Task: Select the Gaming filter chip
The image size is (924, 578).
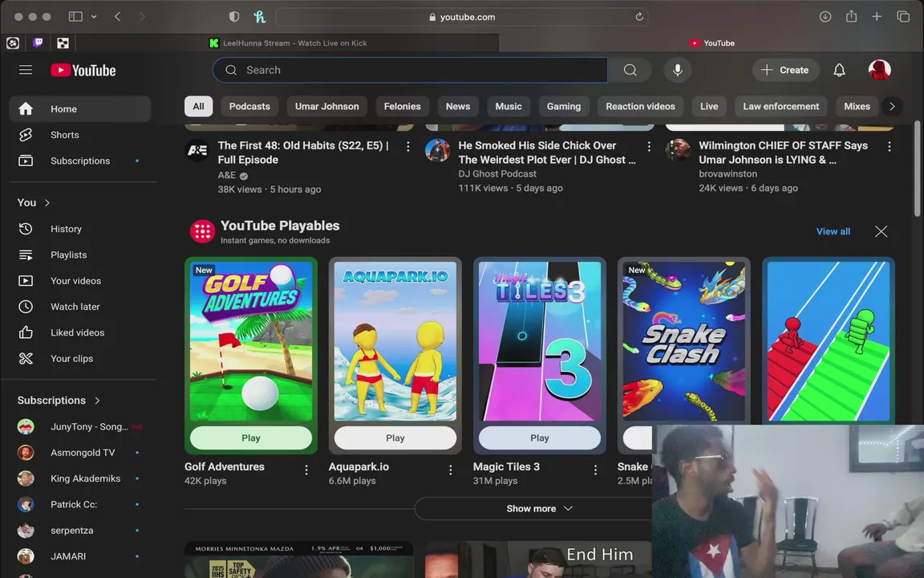Action: [x=563, y=106]
